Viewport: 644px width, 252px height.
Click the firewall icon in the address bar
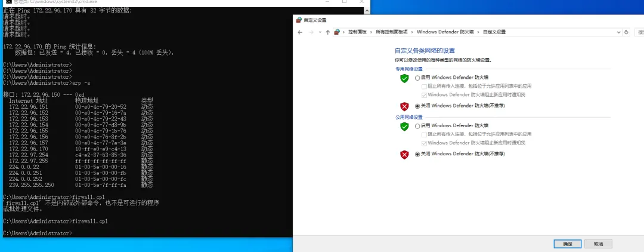pyautogui.click(x=337, y=32)
